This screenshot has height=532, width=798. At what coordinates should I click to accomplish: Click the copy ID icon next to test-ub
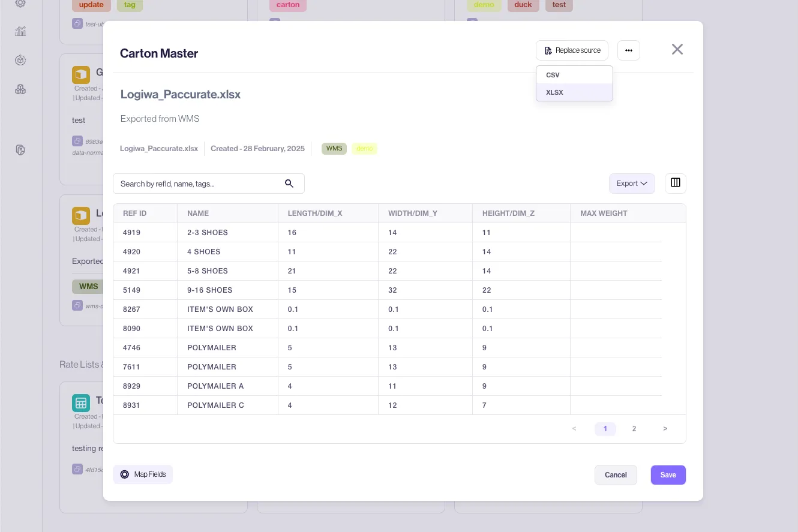coord(77,24)
